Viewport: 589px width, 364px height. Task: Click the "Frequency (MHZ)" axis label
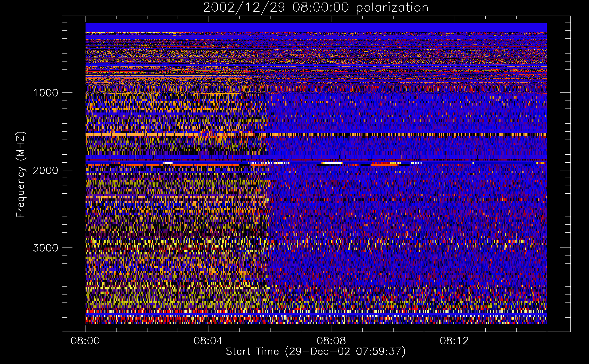tap(21, 175)
